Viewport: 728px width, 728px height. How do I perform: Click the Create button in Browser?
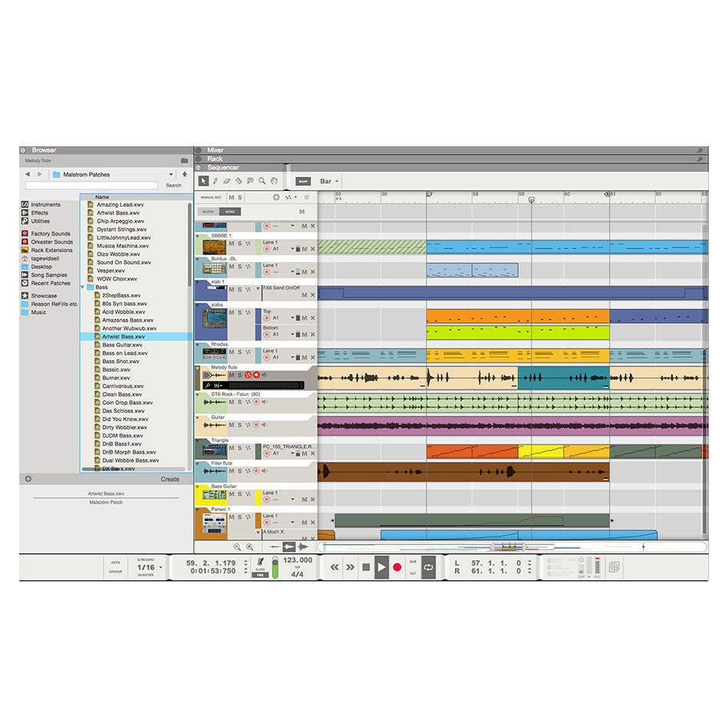[170, 479]
